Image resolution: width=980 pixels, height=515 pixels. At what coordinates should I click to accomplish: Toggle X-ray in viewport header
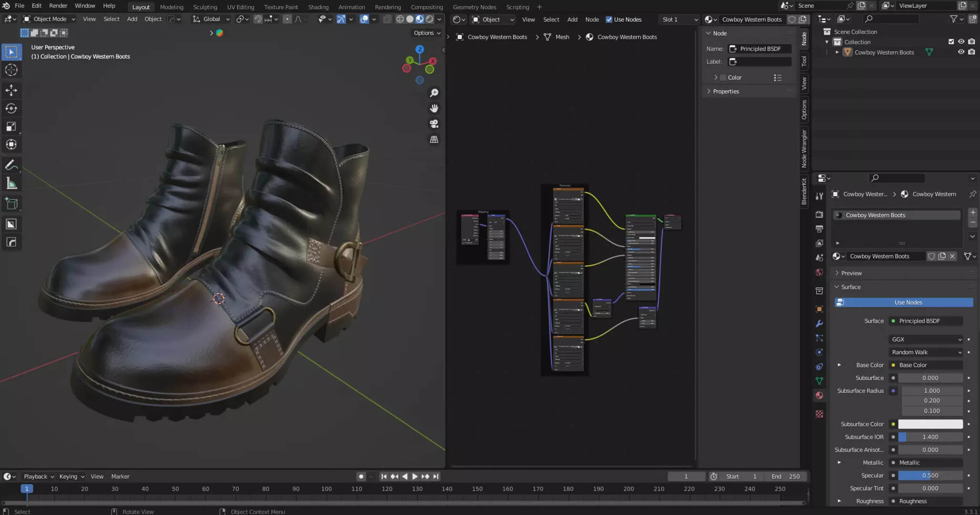[387, 19]
